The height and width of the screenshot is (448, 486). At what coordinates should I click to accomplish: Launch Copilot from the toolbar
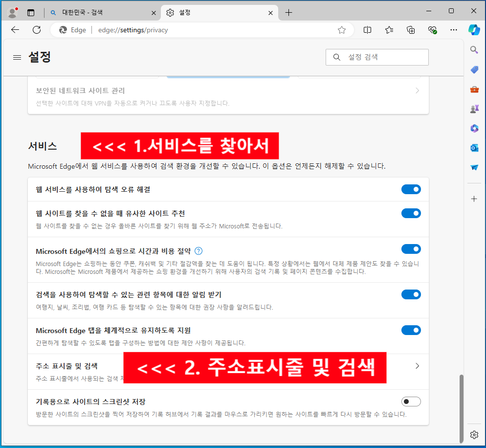tap(474, 30)
